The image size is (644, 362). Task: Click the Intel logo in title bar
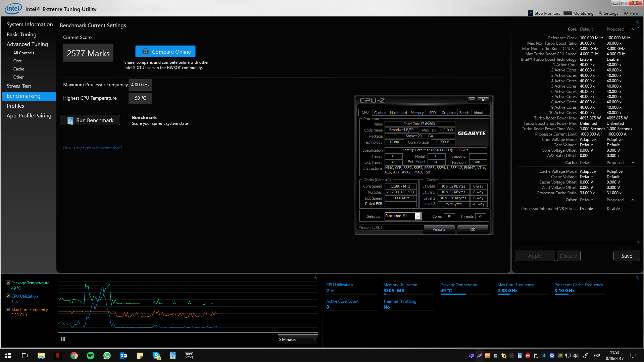coord(13,8)
